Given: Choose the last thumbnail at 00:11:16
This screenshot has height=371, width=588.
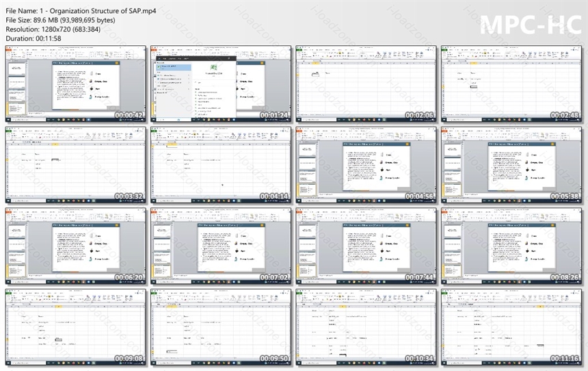Looking at the screenshot, I should [x=512, y=327].
